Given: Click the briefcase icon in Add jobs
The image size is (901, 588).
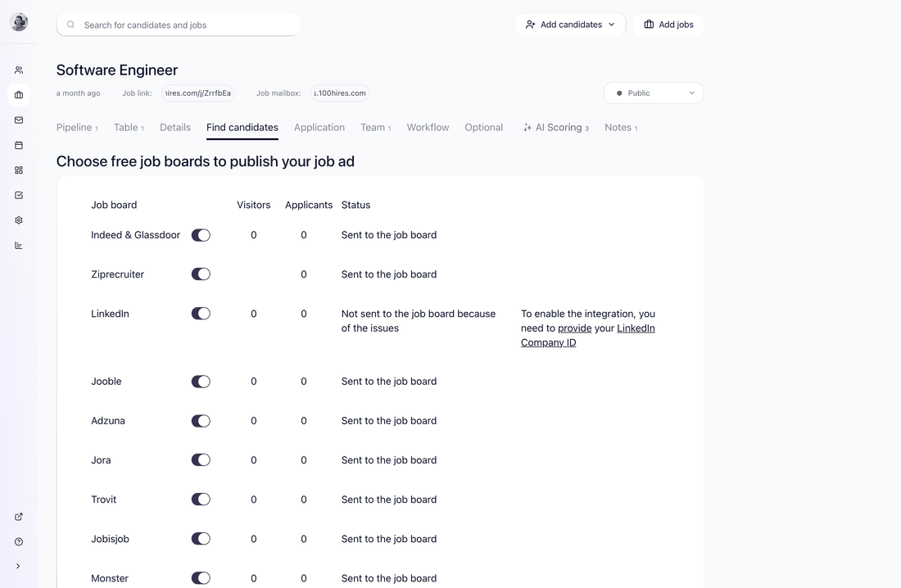Looking at the screenshot, I should (x=649, y=24).
